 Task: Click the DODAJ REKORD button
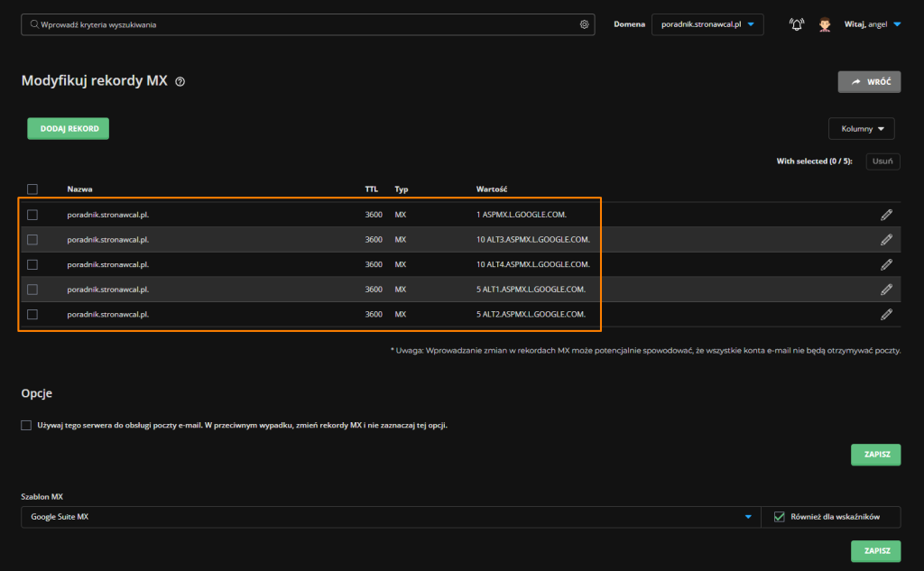coord(69,129)
